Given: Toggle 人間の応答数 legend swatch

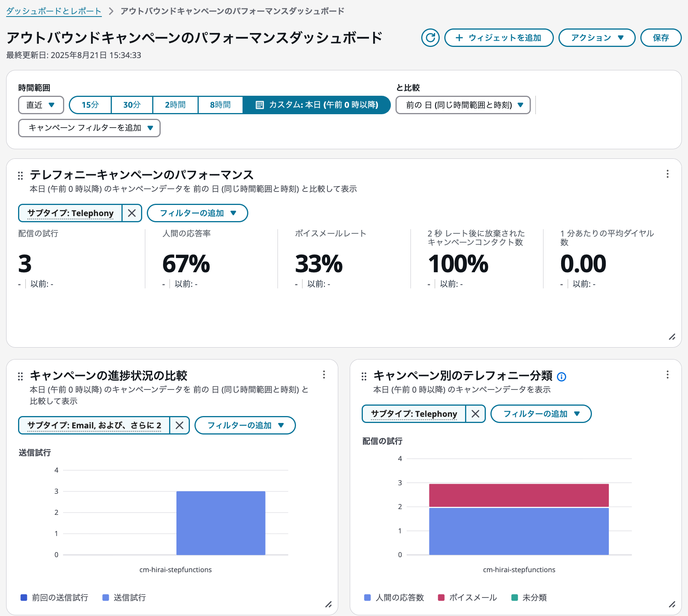Looking at the screenshot, I should click(x=367, y=598).
